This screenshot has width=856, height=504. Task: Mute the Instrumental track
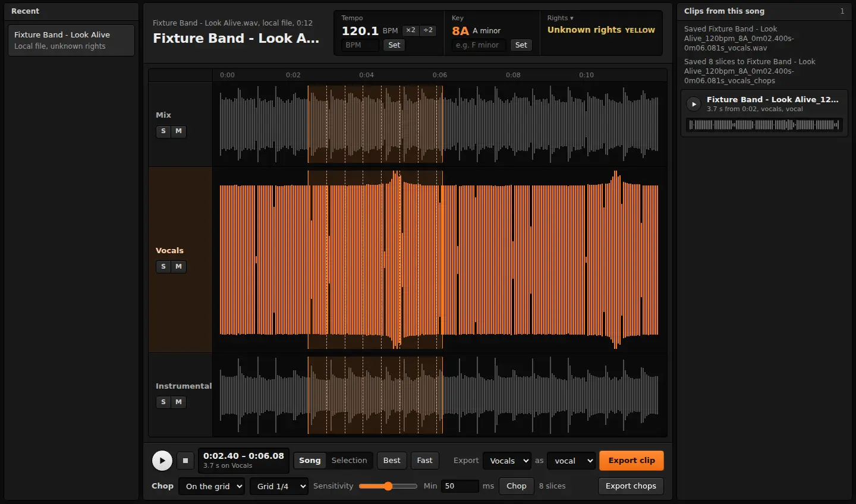(178, 402)
